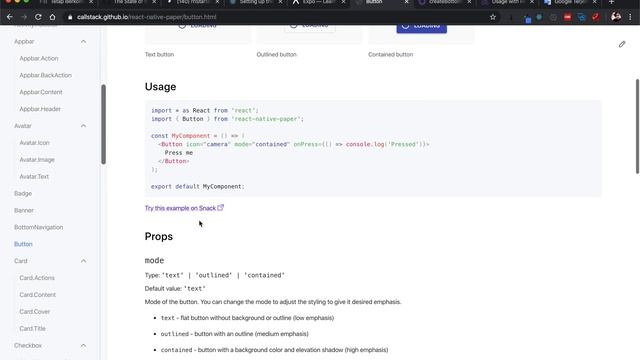Click the Card sidebar label
The height and width of the screenshot is (360, 640).
21,261
